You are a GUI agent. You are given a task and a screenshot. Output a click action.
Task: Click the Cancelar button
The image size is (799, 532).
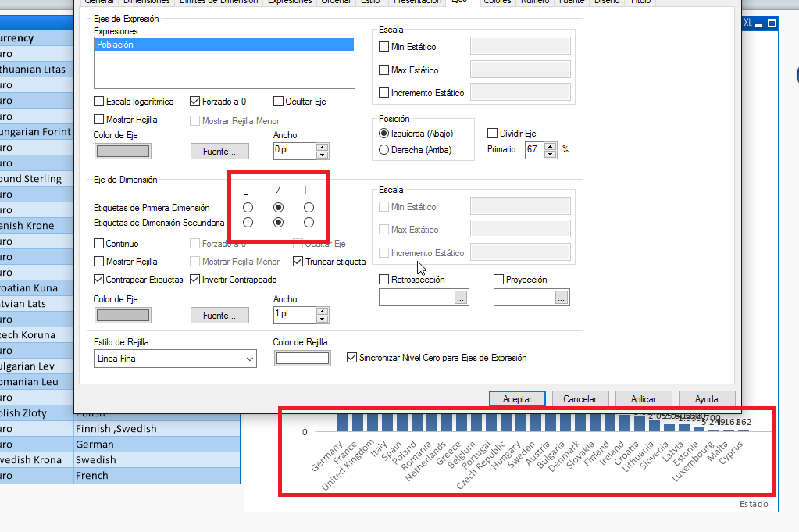tap(580, 399)
